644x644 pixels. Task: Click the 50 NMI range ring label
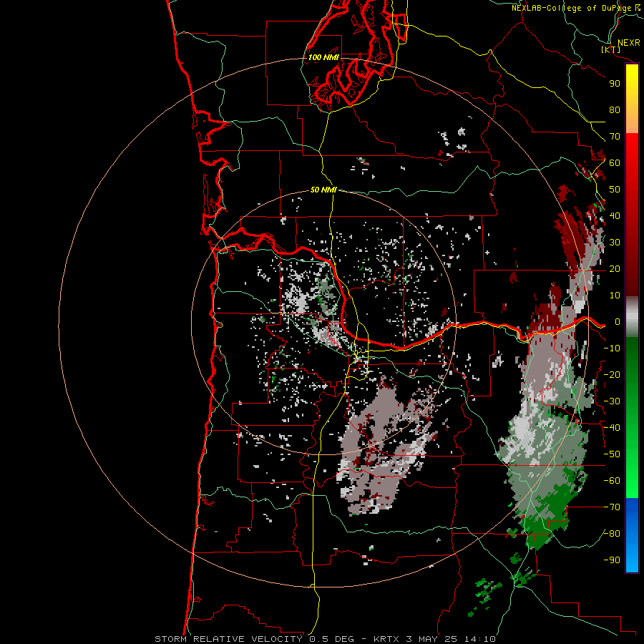click(x=323, y=190)
